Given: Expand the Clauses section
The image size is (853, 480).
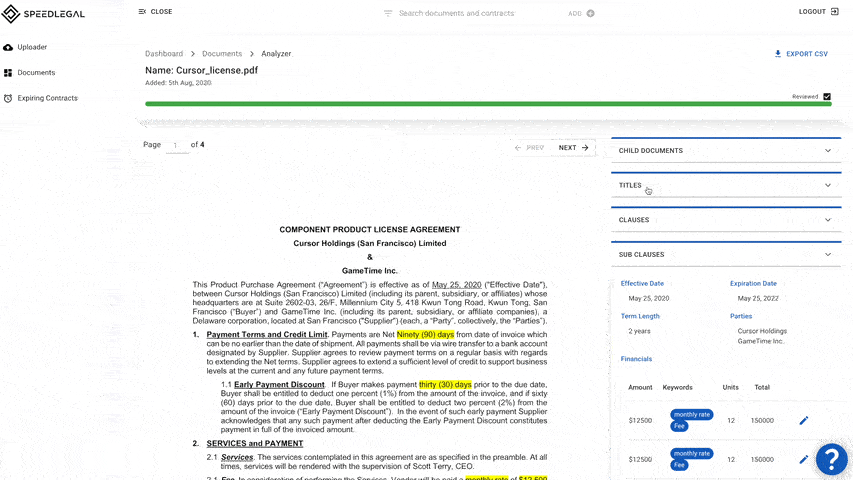Looking at the screenshot, I should point(726,220).
